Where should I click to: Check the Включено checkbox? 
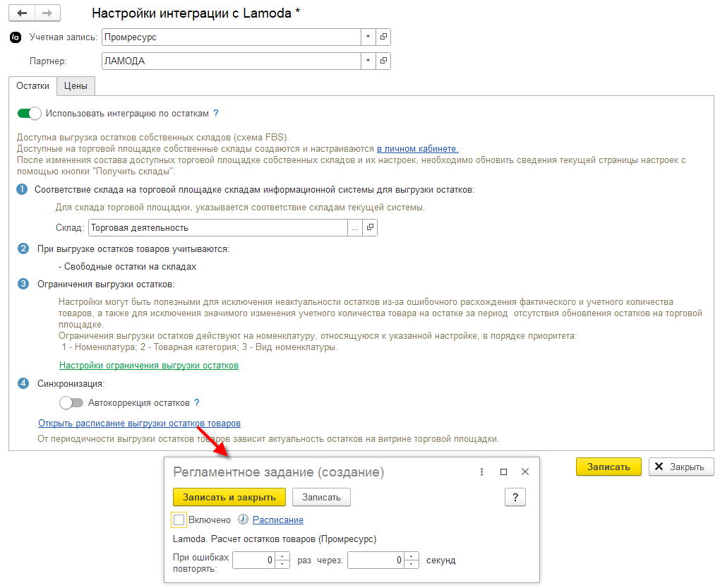[179, 520]
